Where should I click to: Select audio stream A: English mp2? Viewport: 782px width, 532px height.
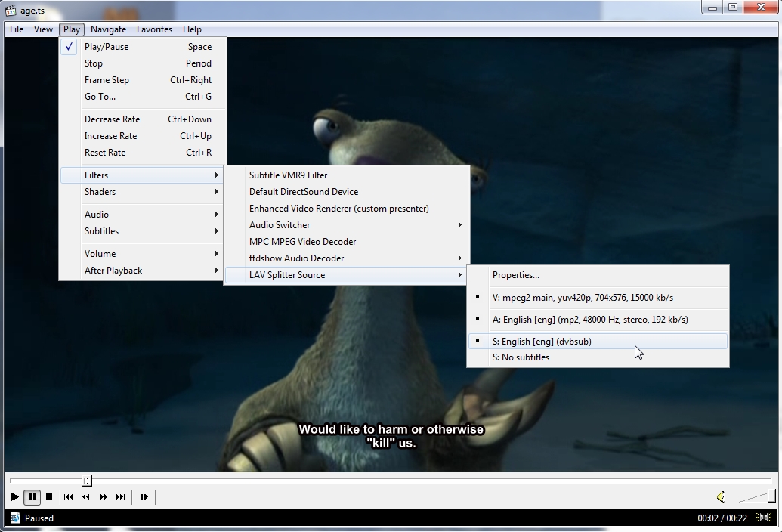[598, 320]
